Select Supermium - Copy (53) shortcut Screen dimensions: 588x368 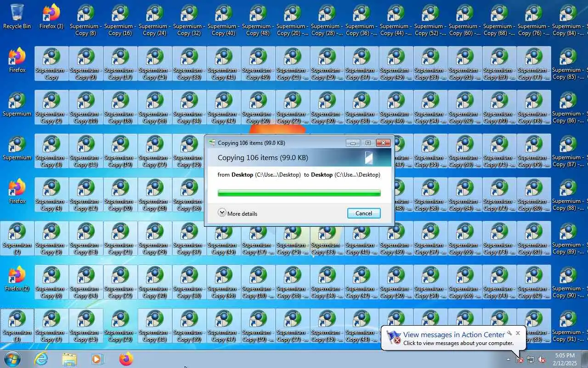(x=430, y=63)
